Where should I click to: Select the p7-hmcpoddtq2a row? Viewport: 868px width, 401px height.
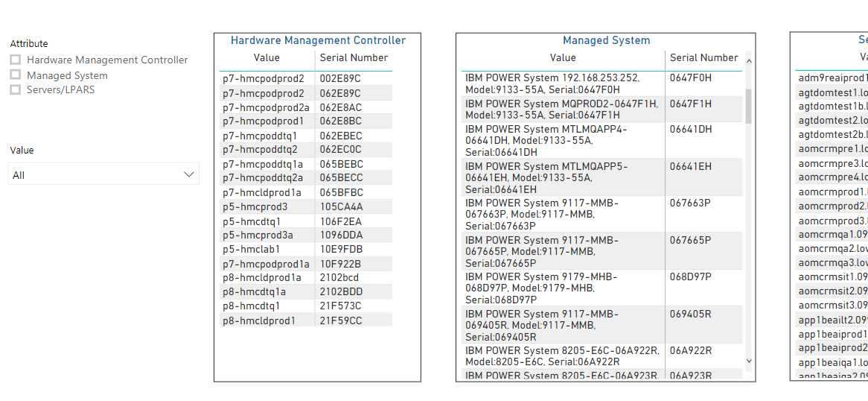[306, 178]
